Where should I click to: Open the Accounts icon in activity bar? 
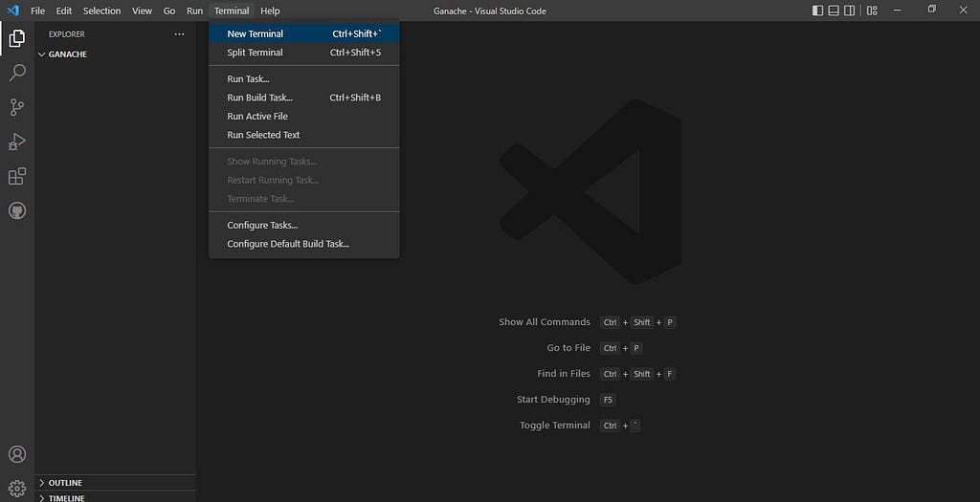17,454
